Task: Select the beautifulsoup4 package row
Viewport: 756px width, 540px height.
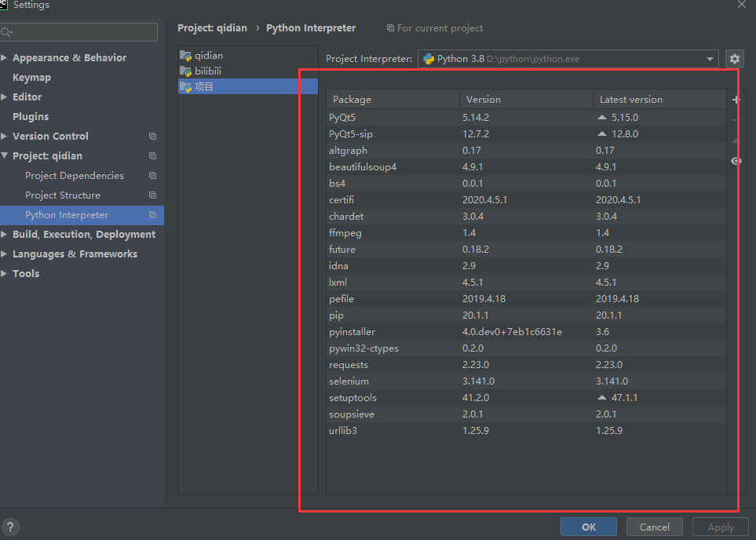Action: coord(527,167)
